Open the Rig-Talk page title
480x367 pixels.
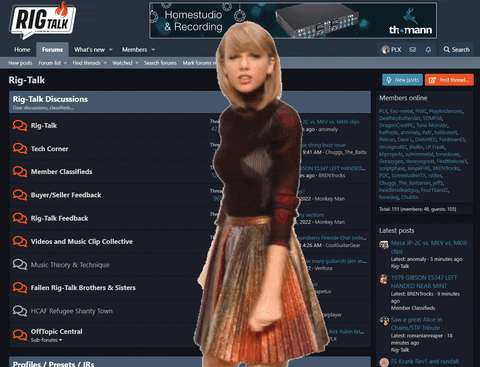(x=27, y=80)
